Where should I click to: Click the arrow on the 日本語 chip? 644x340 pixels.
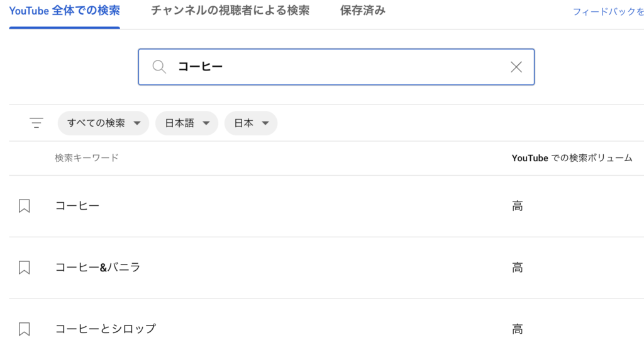[x=206, y=123]
